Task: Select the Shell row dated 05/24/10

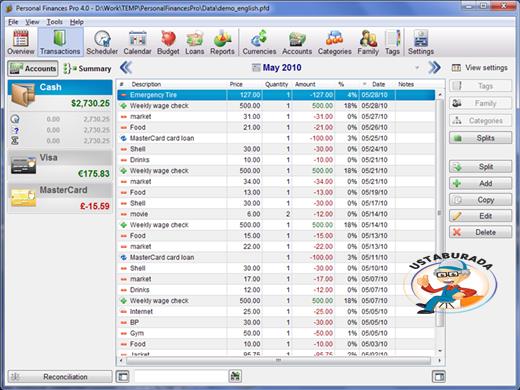Action: click(x=276, y=149)
